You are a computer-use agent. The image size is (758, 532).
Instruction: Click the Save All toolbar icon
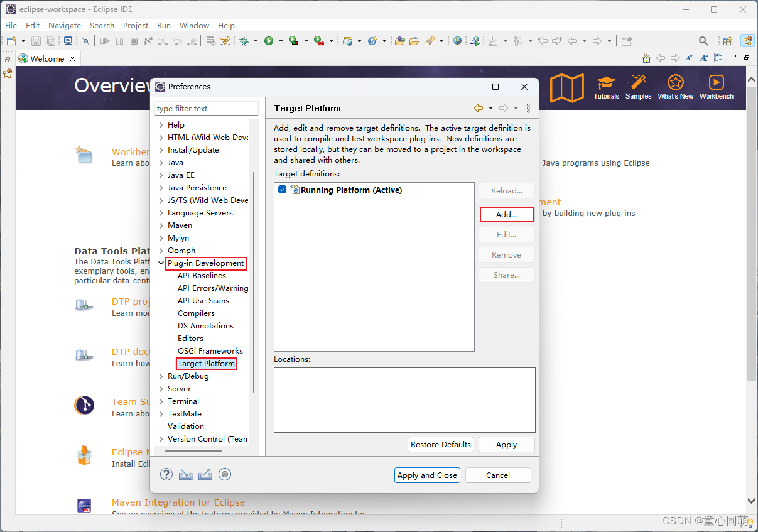tap(50, 41)
